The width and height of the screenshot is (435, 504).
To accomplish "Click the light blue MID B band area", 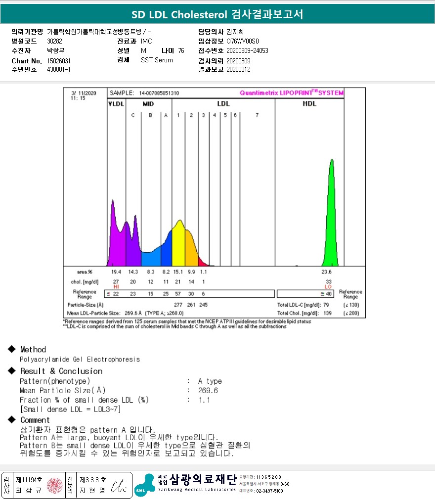I will 151,257.
